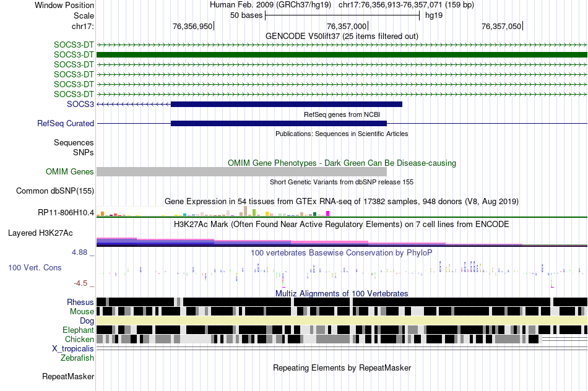Click the 50 bases scale bar

coord(342,15)
